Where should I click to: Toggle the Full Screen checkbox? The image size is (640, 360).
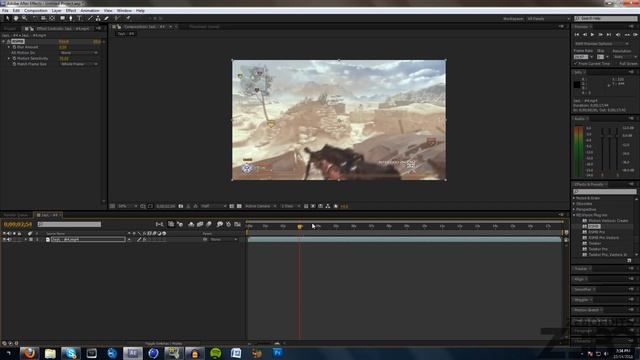coord(616,64)
